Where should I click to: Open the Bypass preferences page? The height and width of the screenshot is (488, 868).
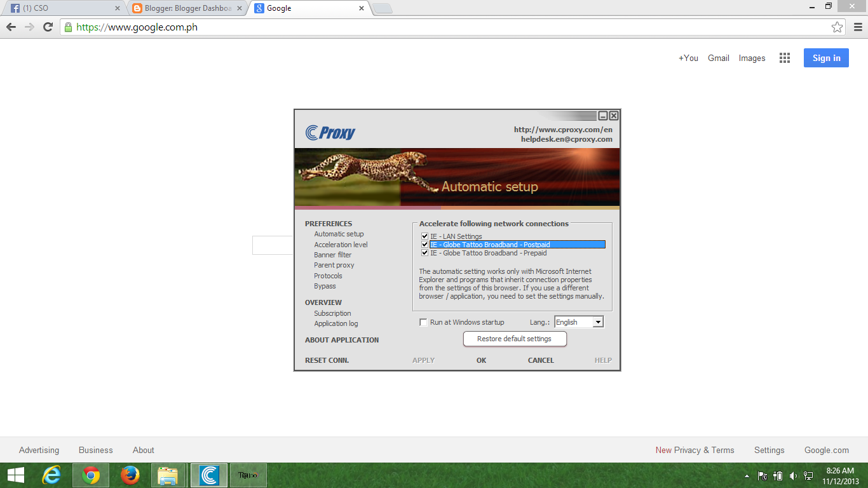[x=325, y=286]
